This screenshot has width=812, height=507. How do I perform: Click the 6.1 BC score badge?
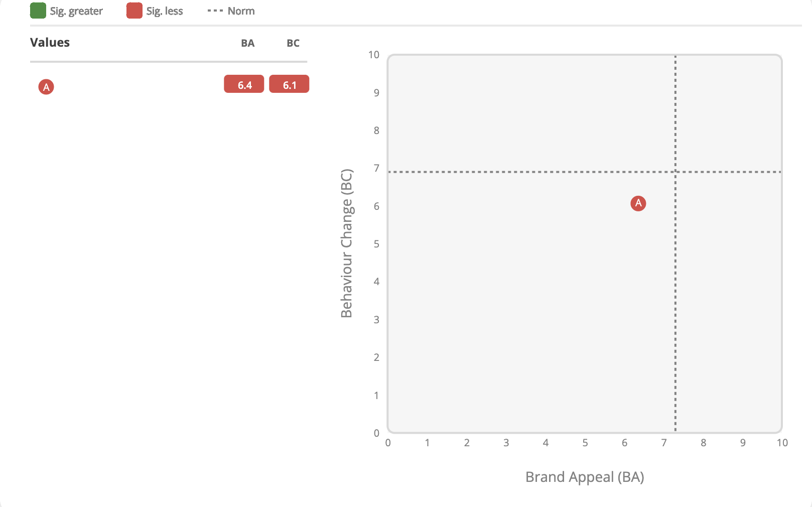tap(289, 84)
